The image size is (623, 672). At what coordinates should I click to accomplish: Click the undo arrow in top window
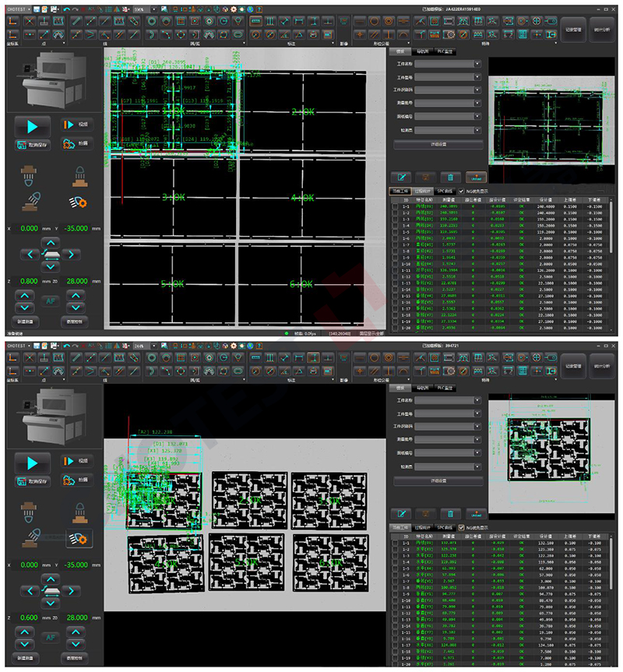(66, 9)
